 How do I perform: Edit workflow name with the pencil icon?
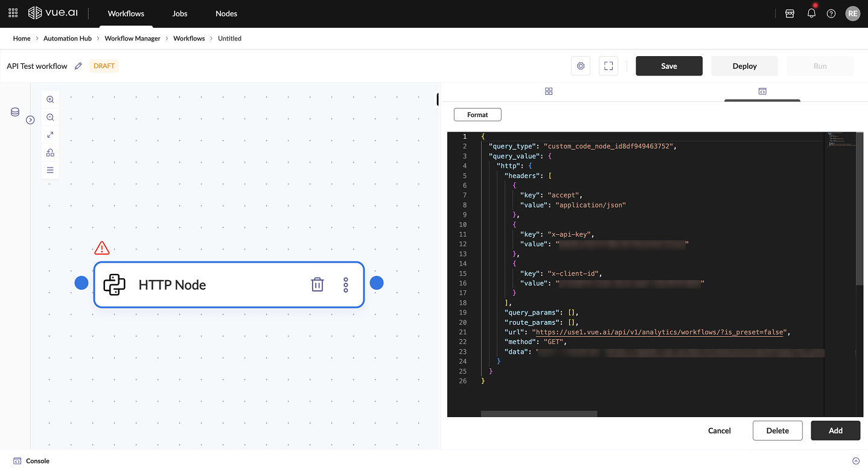[78, 66]
